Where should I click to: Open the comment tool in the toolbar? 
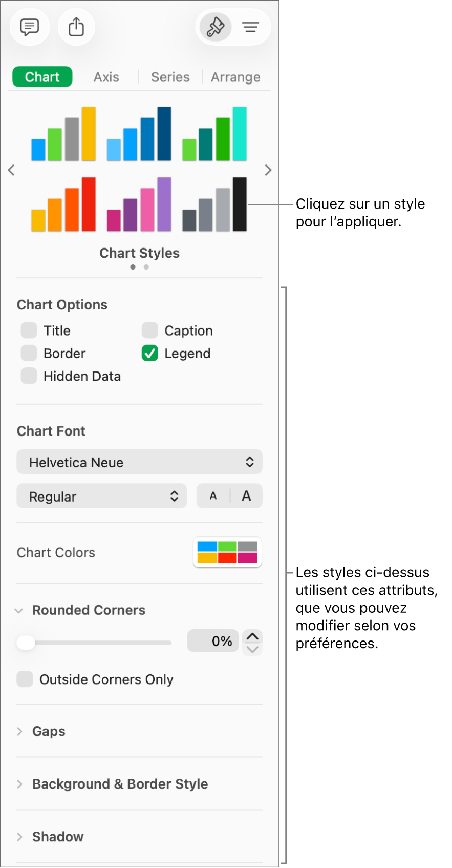tap(29, 27)
